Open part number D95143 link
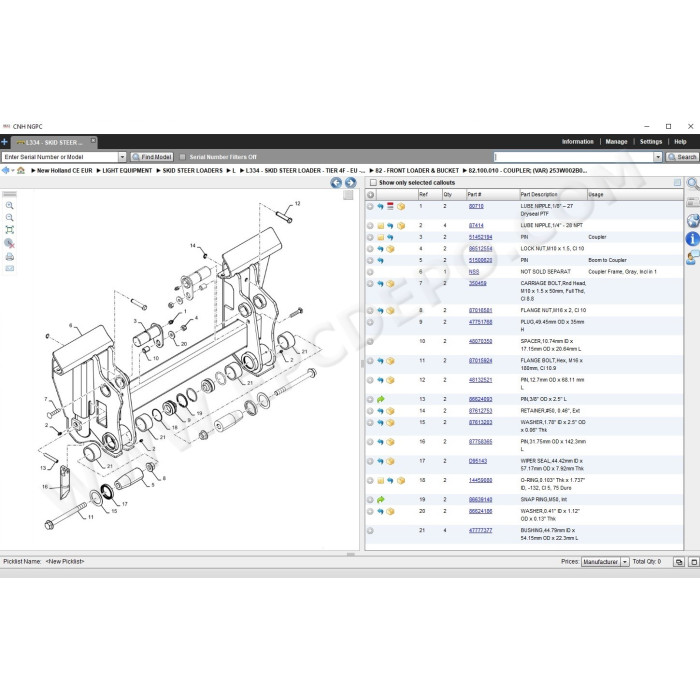700x700 pixels. [478, 461]
